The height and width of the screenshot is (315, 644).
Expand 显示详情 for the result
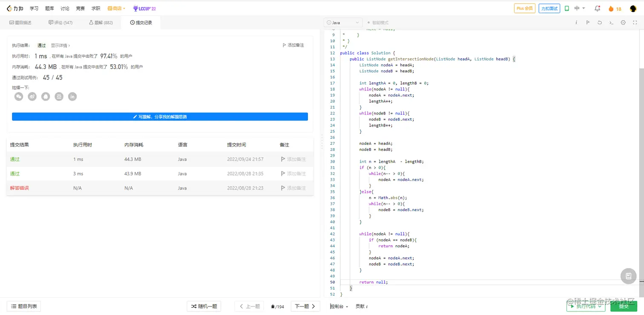(x=60, y=45)
